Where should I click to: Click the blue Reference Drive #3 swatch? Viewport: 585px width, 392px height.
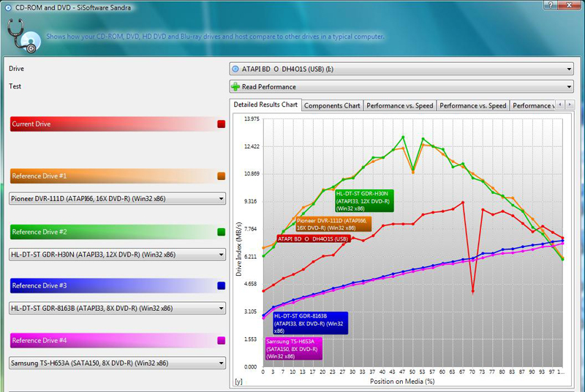pos(222,286)
